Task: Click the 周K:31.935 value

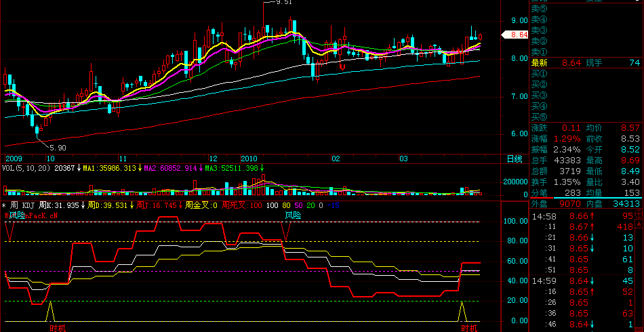Action: point(60,205)
